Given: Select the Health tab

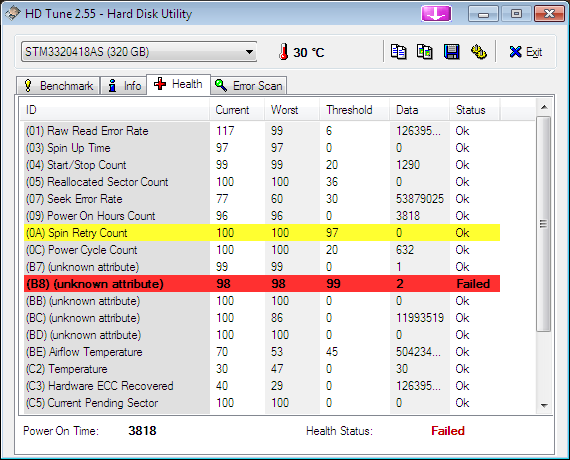Looking at the screenshot, I should (178, 84).
